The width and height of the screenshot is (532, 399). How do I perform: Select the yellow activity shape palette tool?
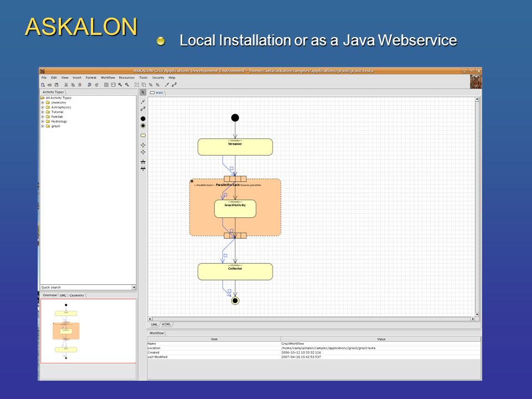143,135
